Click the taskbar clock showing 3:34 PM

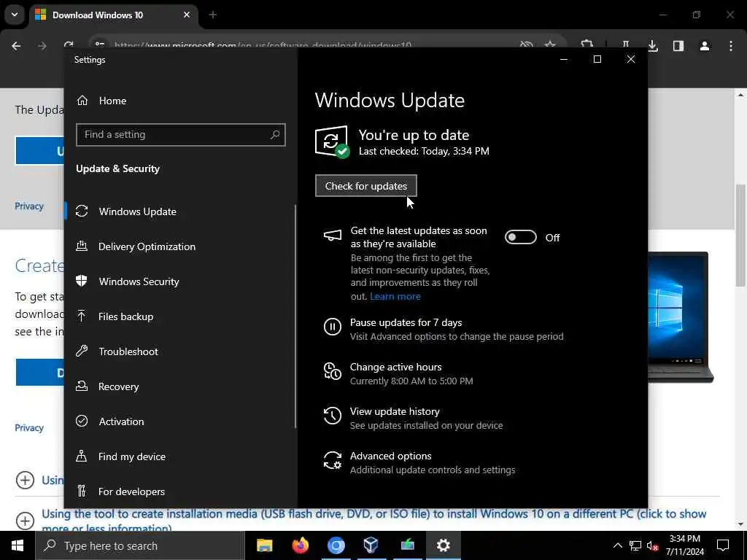click(684, 545)
